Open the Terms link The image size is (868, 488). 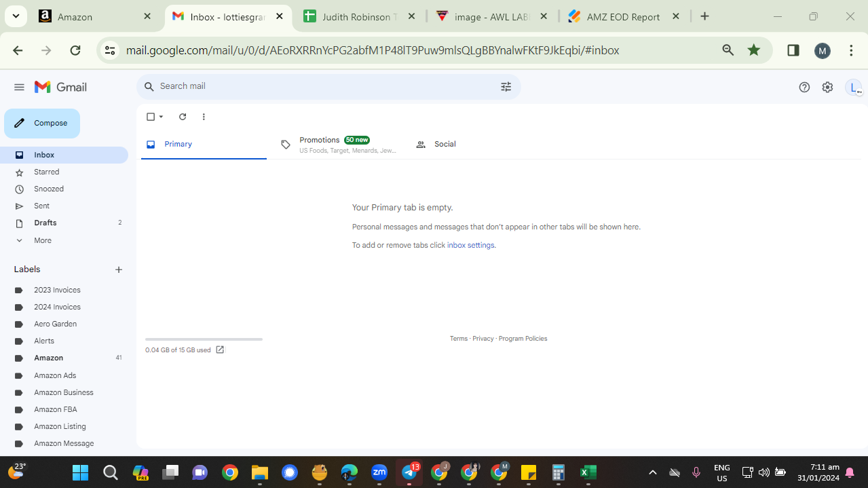(458, 339)
